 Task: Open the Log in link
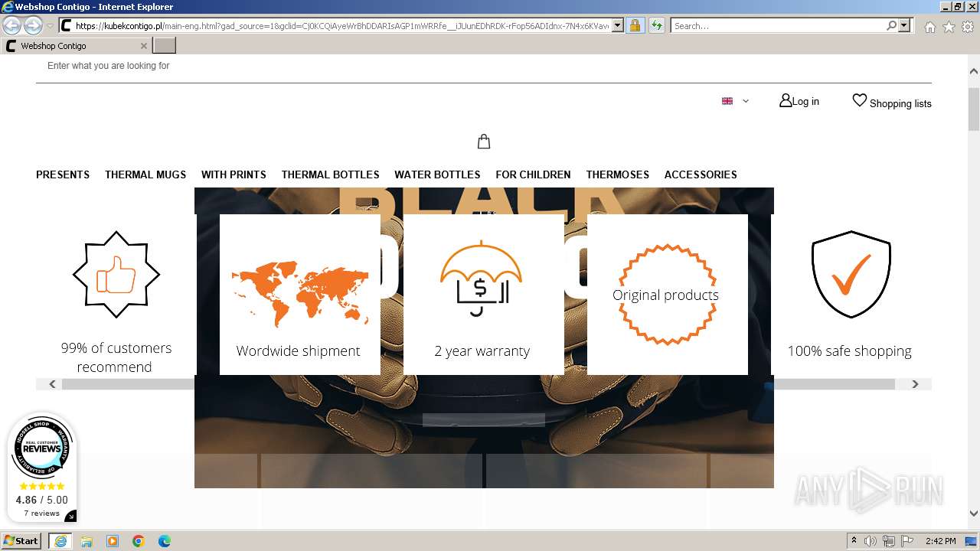tap(799, 101)
